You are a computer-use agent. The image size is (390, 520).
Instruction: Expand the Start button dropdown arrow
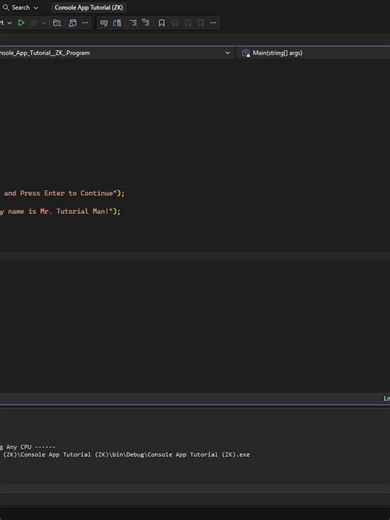click(x=9, y=23)
